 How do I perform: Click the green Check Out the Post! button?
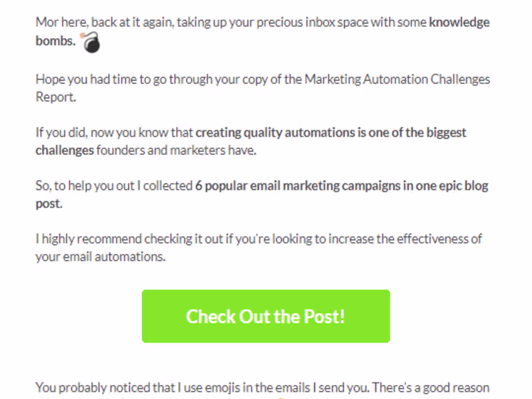tap(265, 316)
